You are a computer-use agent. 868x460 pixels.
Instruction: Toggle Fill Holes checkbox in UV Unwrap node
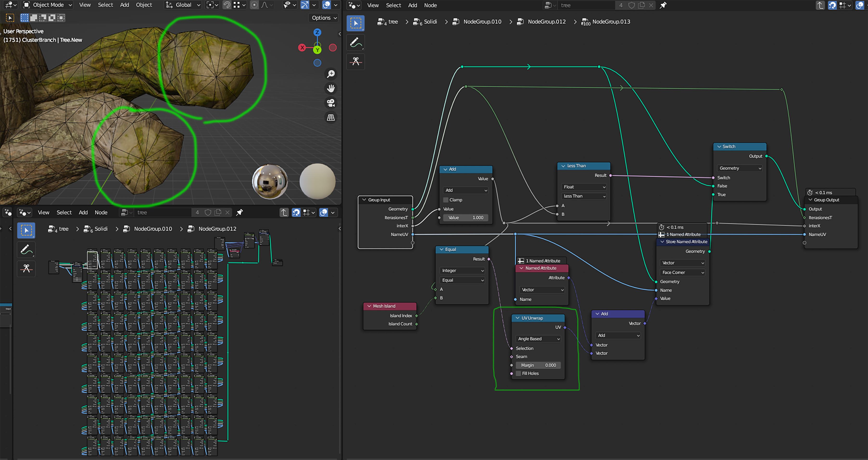519,373
